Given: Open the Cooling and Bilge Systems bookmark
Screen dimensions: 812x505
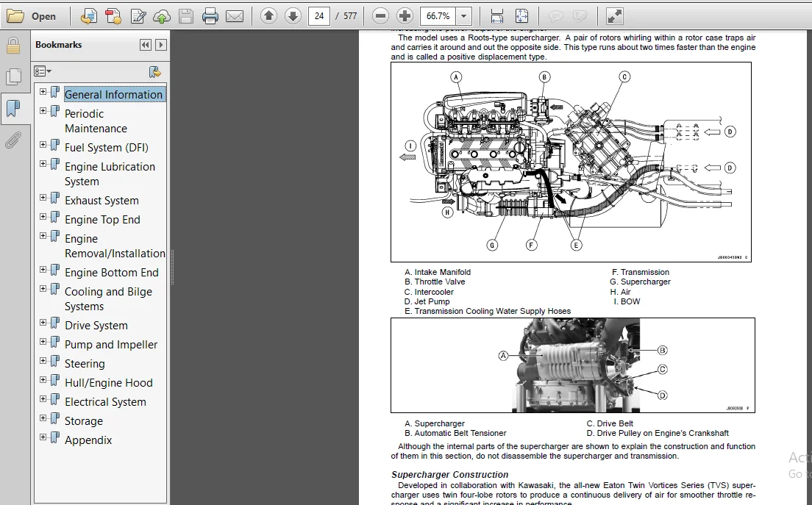Looking at the screenshot, I should (108, 299).
